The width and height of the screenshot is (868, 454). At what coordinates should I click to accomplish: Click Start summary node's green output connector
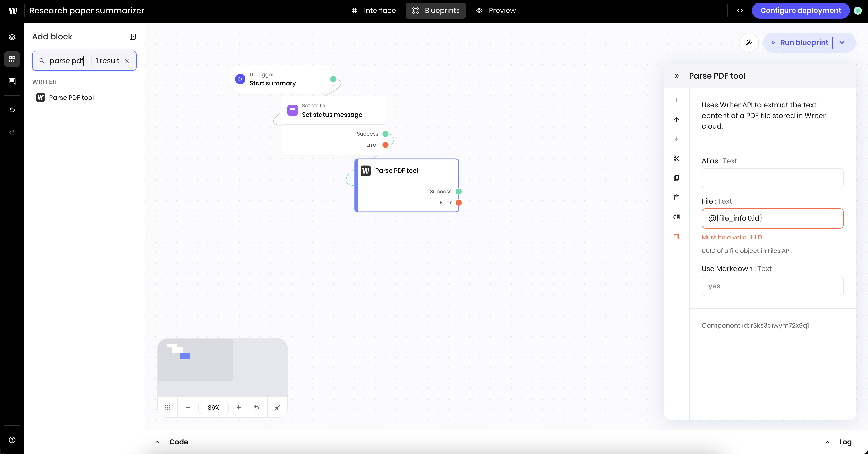coord(333,79)
